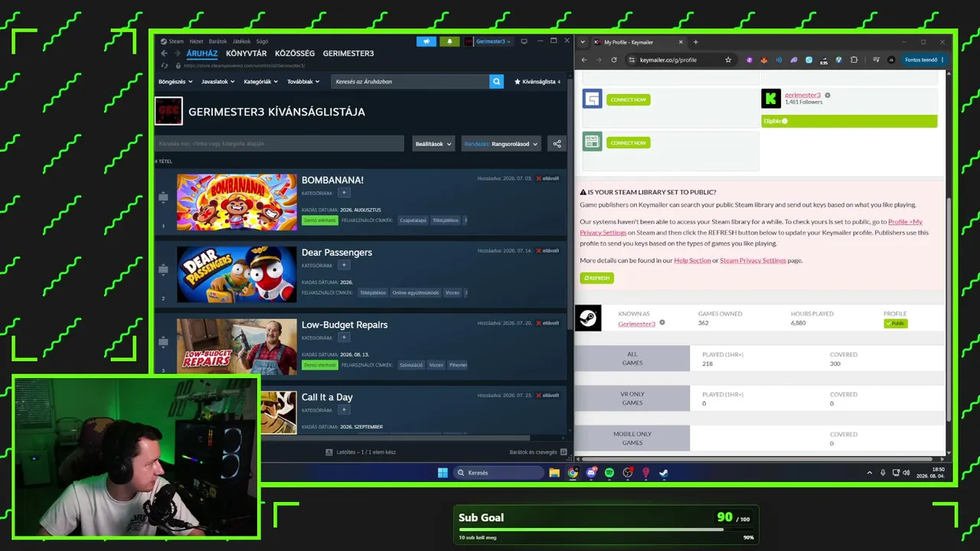This screenshot has height=551, width=980.
Task: Open the Barátok menu
Action: pyautogui.click(x=217, y=41)
